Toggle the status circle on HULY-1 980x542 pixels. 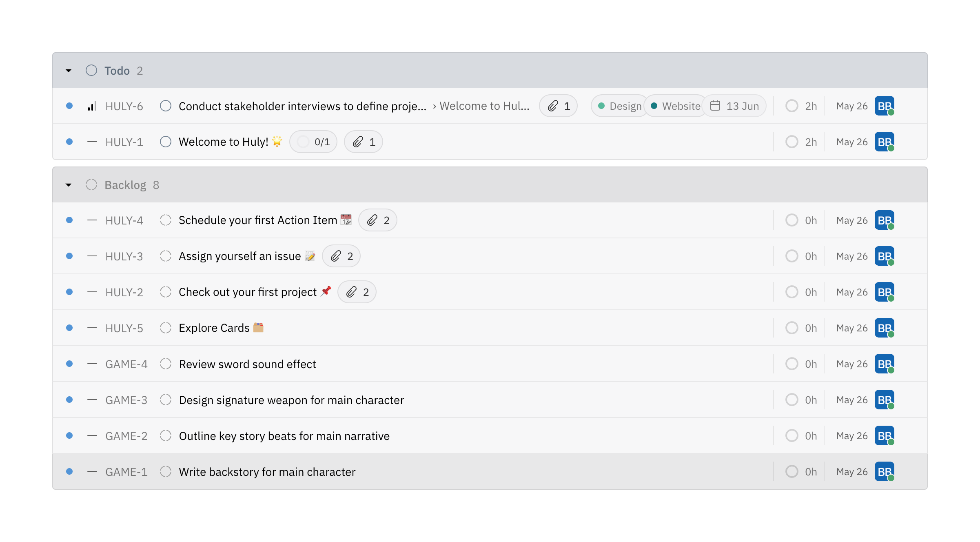166,142
